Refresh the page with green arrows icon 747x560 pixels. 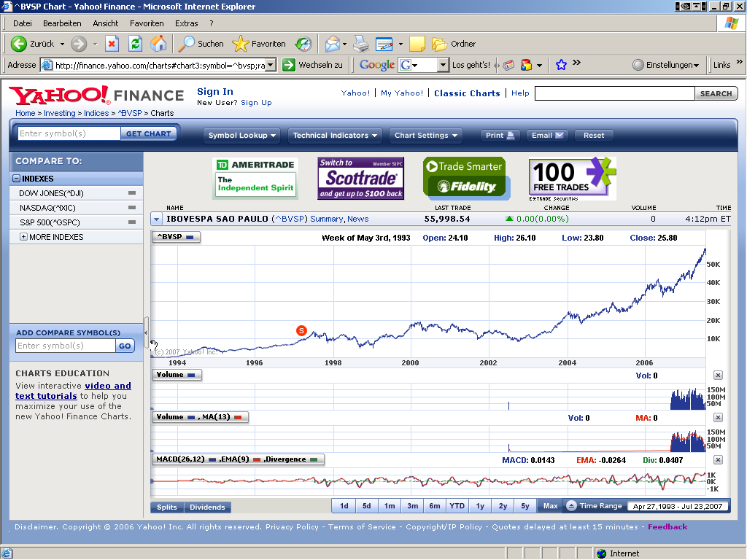135,44
